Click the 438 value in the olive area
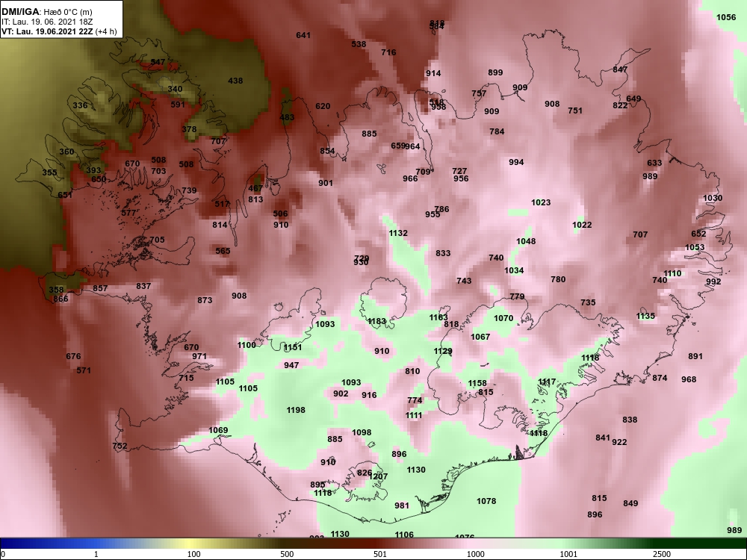 pos(235,81)
